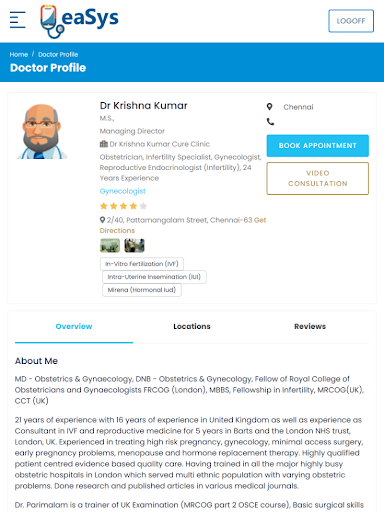Switch to the Locations tab

point(192,326)
